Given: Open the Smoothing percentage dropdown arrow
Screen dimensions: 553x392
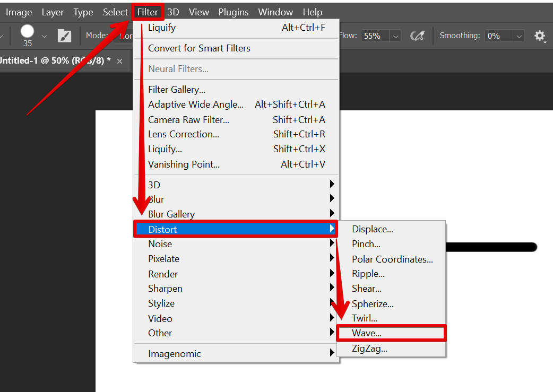Looking at the screenshot, I should pos(519,36).
